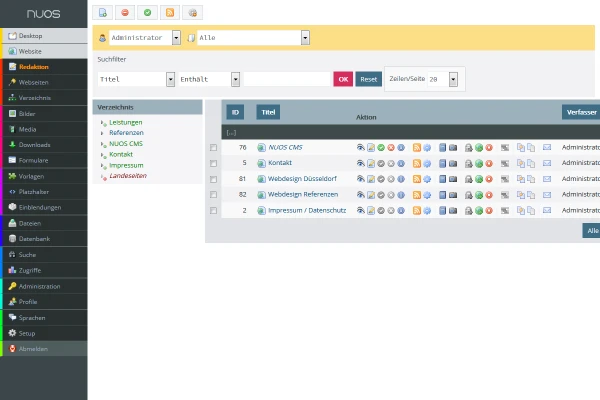The width and height of the screenshot is (600, 400).
Task: Click the red OK search button
Action: tap(343, 79)
